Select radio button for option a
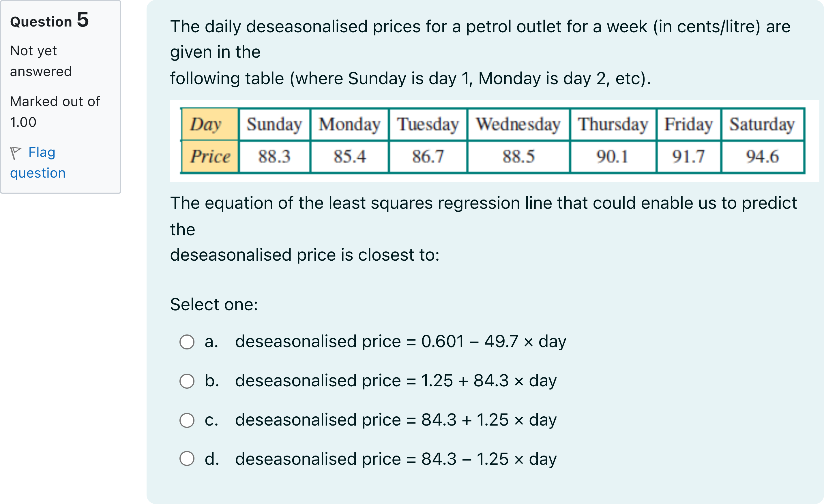Viewport: 824px width, 504px height. (187, 342)
